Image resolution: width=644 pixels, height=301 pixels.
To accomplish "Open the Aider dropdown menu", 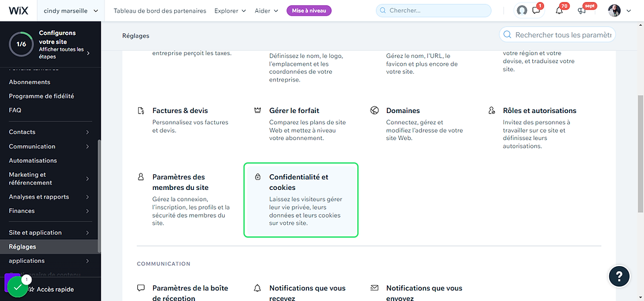I will tap(266, 11).
